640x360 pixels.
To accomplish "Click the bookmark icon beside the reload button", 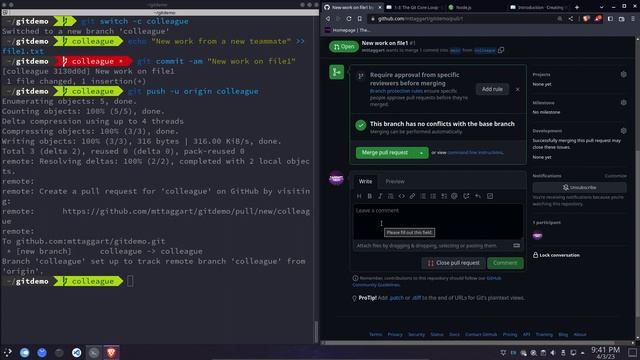I will [360, 18].
